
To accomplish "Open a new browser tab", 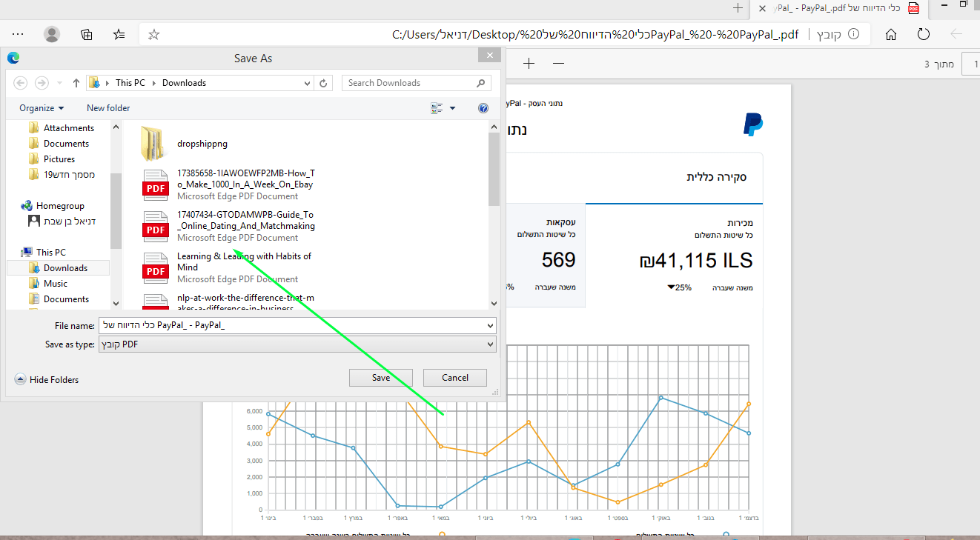I will point(738,8).
